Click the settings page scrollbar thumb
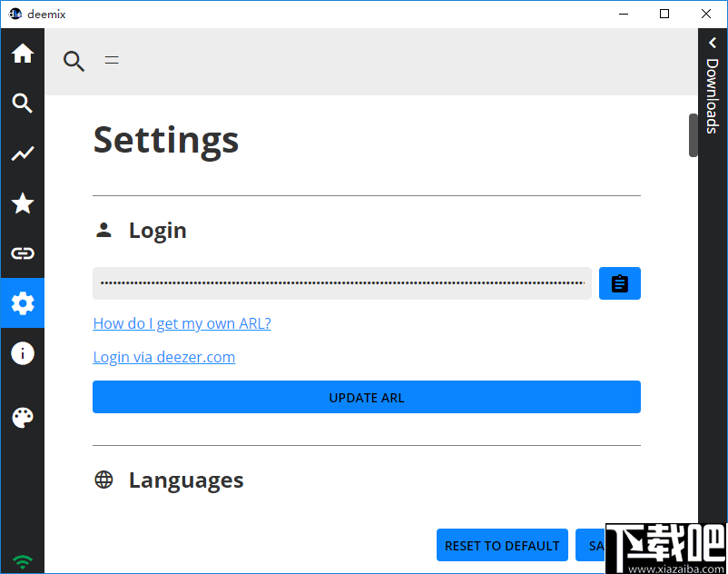 [693, 135]
